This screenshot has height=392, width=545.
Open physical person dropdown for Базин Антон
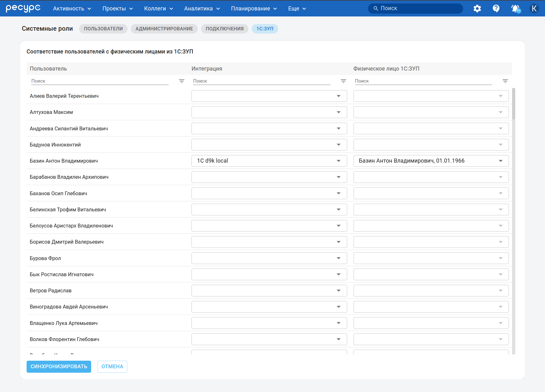[x=431, y=161]
